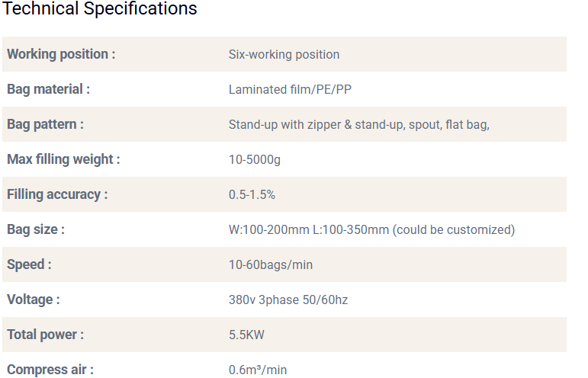The width and height of the screenshot is (588, 378).
Task: Click the Working position label
Action: [61, 54]
